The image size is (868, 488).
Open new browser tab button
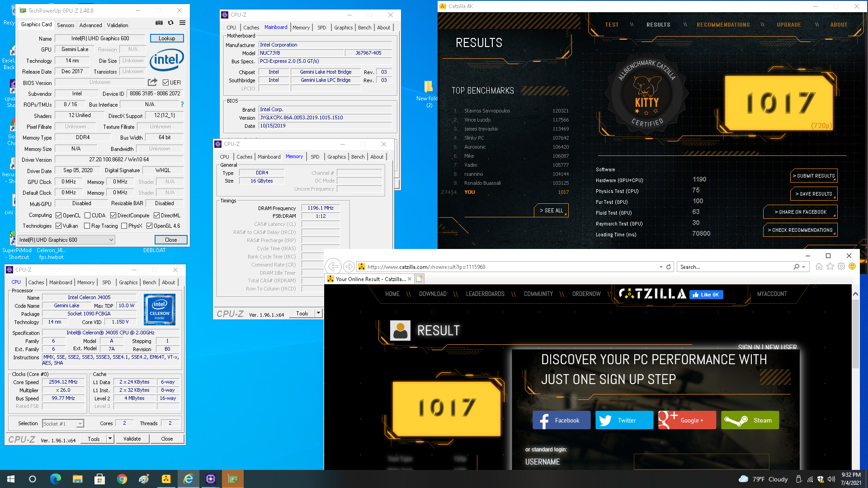point(419,279)
